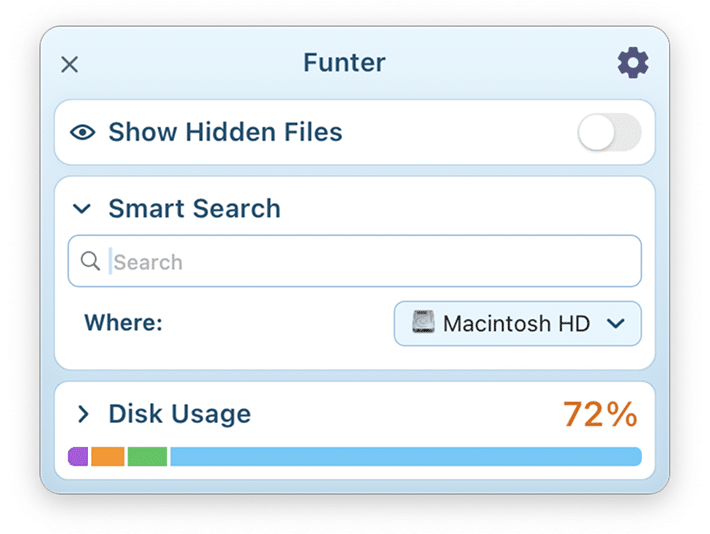The width and height of the screenshot is (710, 534).
Task: Click the Smart Search heading
Action: tap(194, 208)
